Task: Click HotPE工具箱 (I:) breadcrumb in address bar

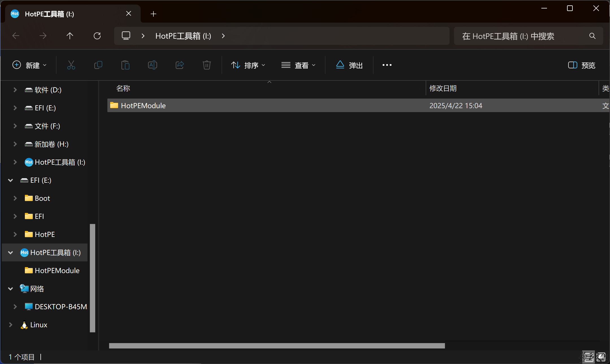Action: click(x=183, y=36)
